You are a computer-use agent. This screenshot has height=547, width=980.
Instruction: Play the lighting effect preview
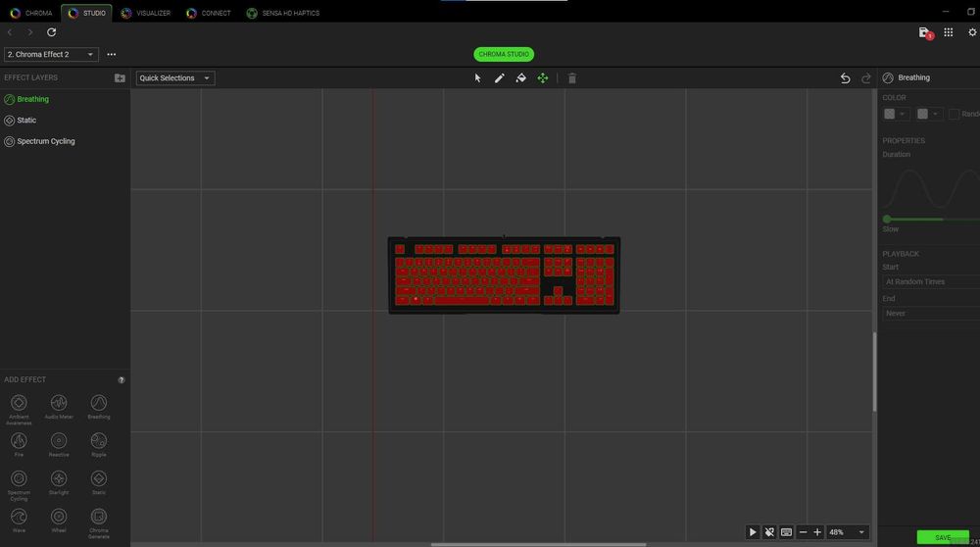pos(753,532)
